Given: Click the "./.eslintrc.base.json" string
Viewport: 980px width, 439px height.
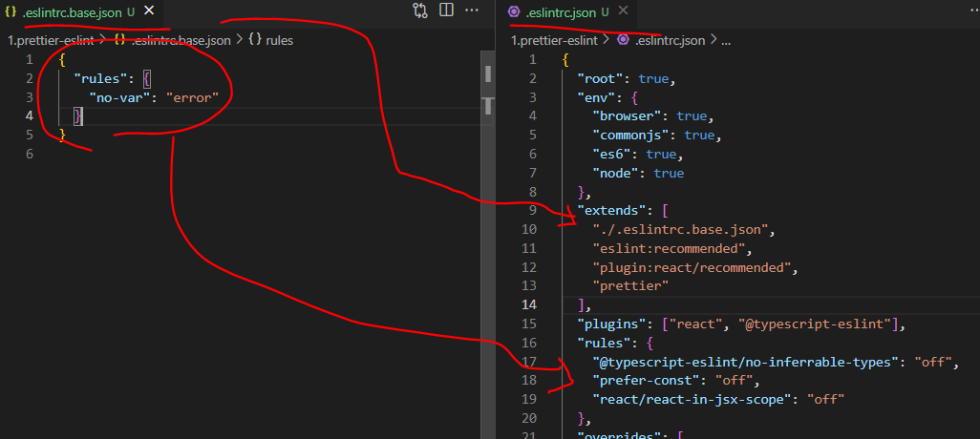Looking at the screenshot, I should click(x=680, y=230).
